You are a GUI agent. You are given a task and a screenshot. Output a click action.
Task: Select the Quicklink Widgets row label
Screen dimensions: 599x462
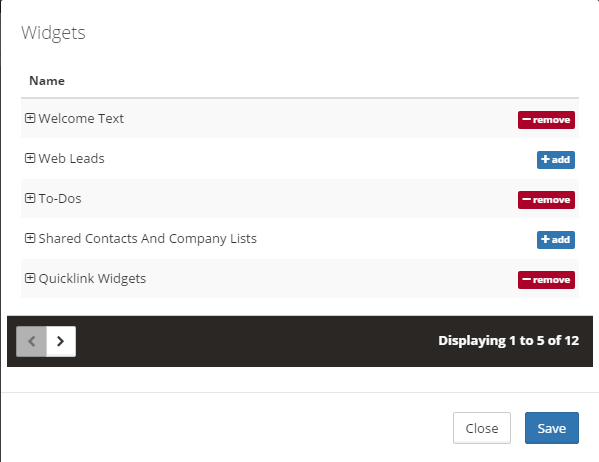92,279
